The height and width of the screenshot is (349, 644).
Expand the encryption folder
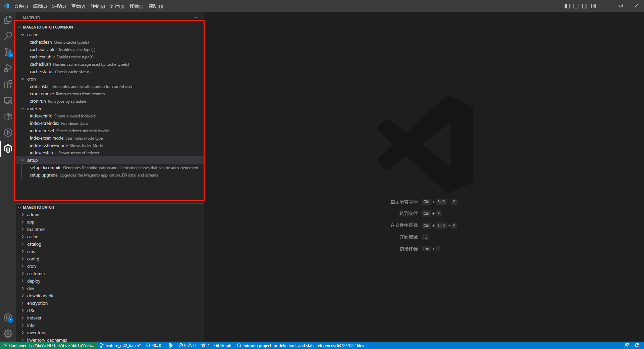pos(110,303)
